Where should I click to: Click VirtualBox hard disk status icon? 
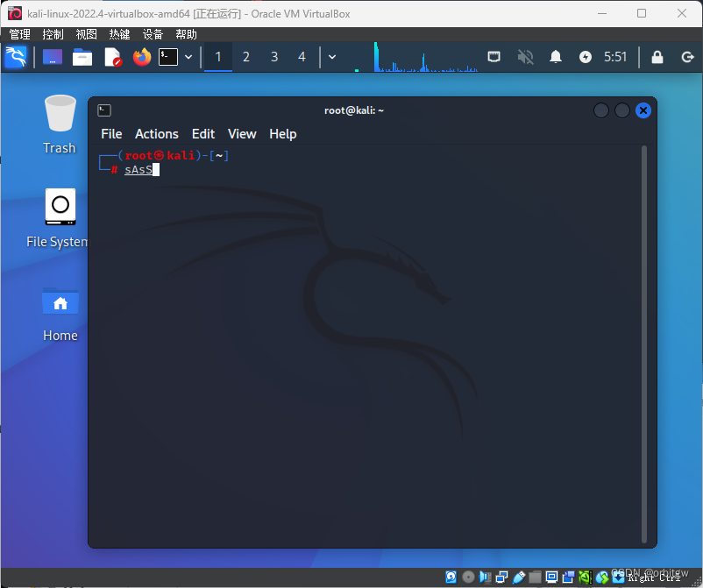[x=451, y=577]
